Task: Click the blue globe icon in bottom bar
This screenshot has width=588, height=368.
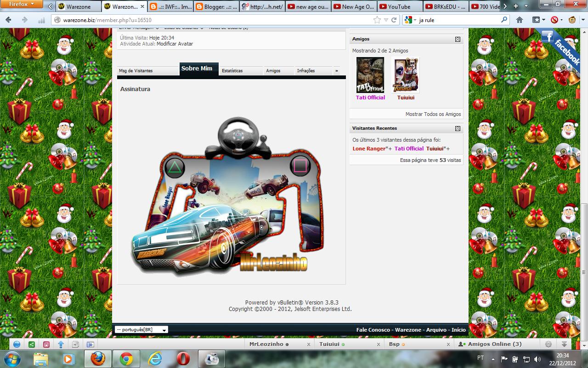Action: [17, 344]
